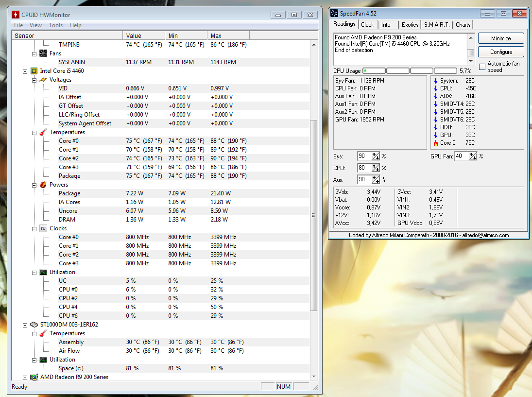Click the Sys fan speed stepper arrows
This screenshot has height=397, width=532.
tap(375, 156)
